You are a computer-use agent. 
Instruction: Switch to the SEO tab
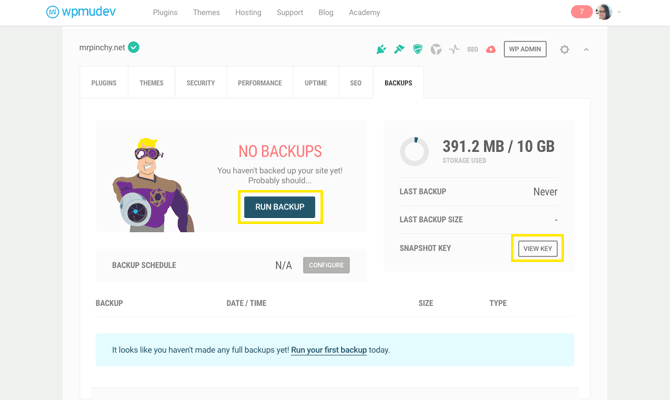click(x=356, y=83)
